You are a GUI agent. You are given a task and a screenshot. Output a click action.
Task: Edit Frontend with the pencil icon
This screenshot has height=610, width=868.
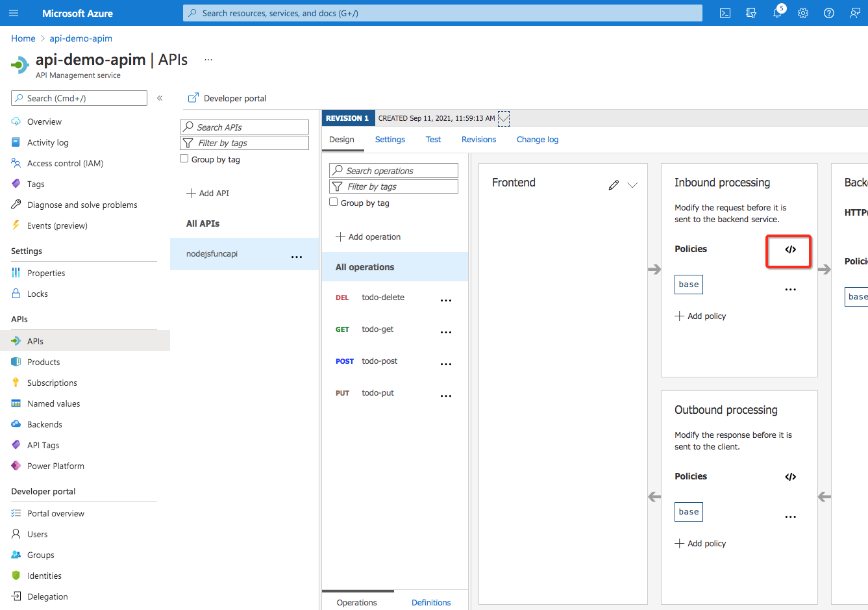point(614,185)
